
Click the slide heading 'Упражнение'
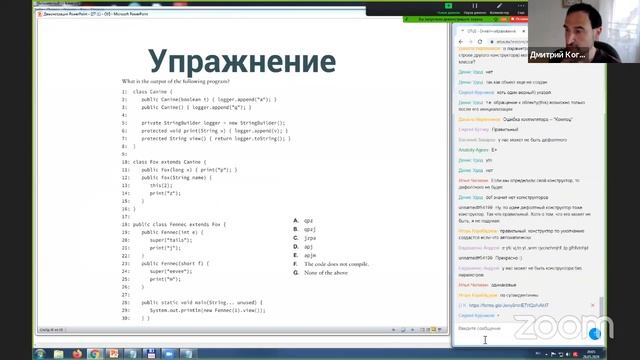coord(242,61)
